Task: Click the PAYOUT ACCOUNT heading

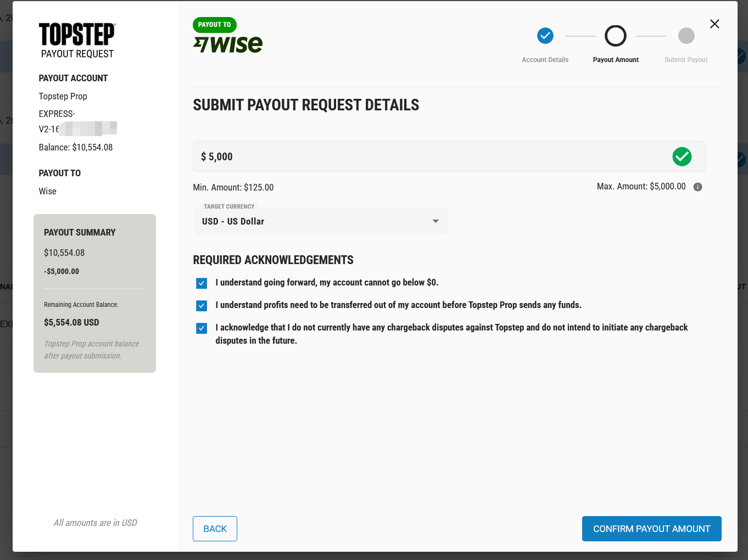Action: tap(73, 78)
